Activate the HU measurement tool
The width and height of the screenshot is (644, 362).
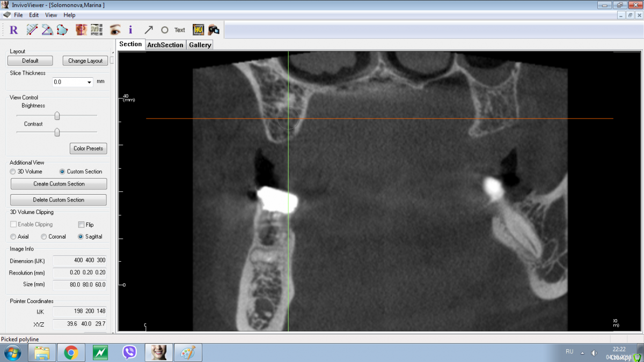[198, 30]
